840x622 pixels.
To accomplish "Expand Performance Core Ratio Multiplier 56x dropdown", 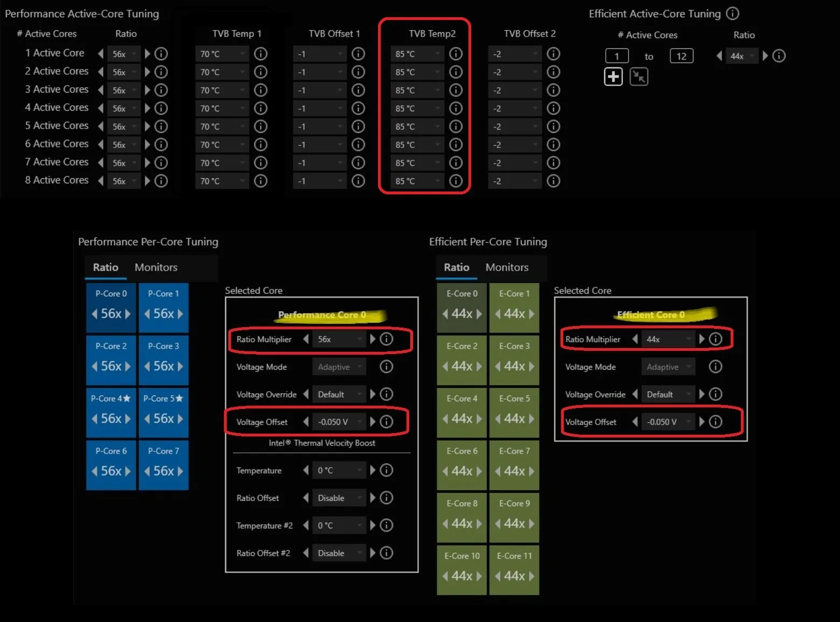I will (x=339, y=340).
